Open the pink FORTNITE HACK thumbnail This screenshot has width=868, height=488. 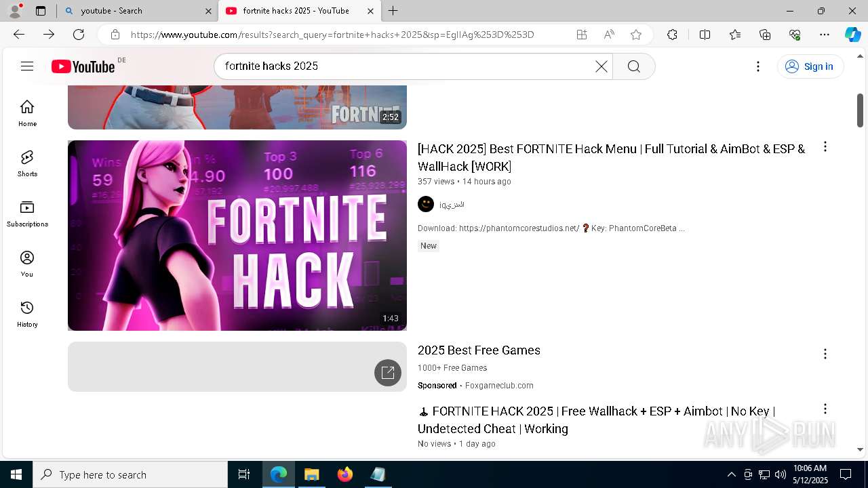237,235
